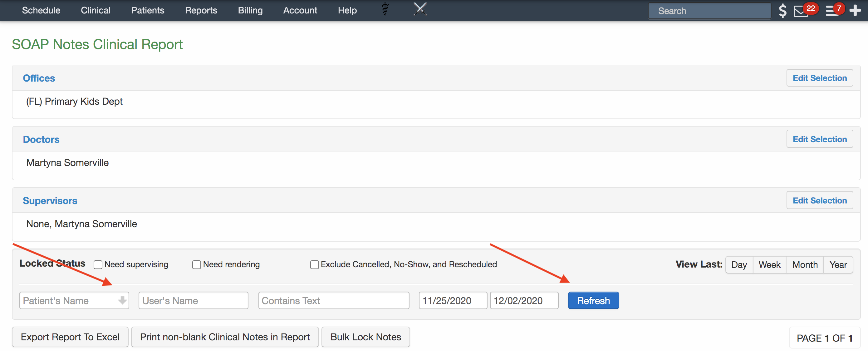Viewport: 868px width, 351px height.
Task: Click Export Report To Excel
Action: (70, 337)
